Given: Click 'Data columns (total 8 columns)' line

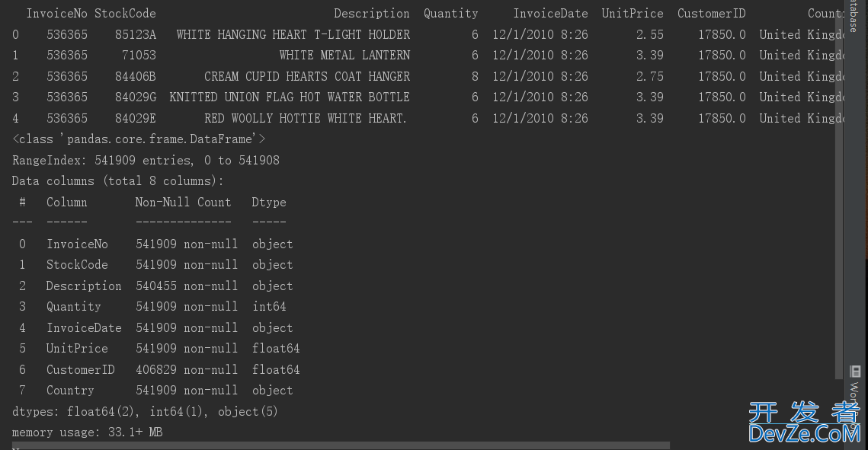Looking at the screenshot, I should point(118,181).
